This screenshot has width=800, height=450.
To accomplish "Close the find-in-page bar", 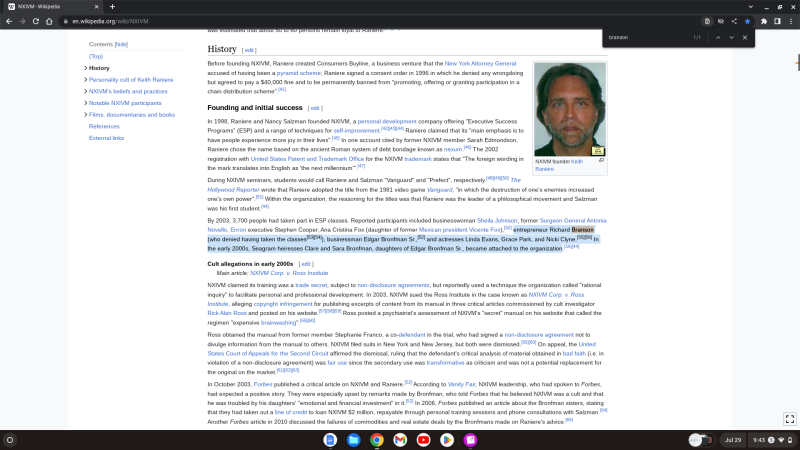I will [x=745, y=37].
